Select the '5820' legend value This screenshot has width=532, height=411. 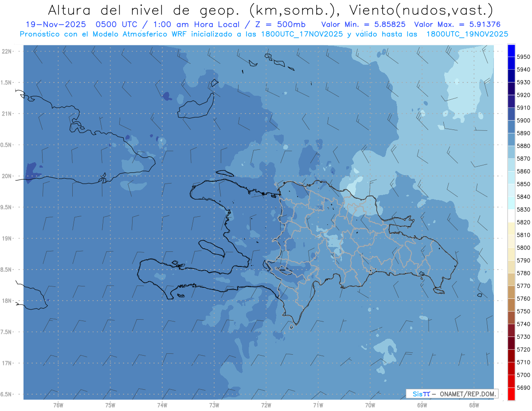[x=524, y=222]
